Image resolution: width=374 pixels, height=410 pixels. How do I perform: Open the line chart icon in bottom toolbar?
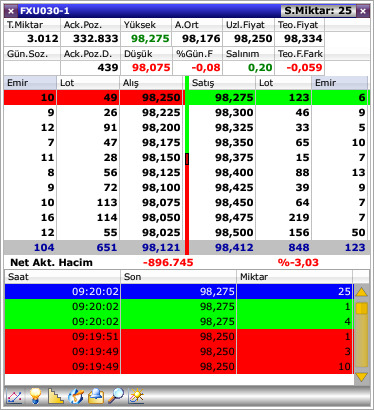point(15,396)
